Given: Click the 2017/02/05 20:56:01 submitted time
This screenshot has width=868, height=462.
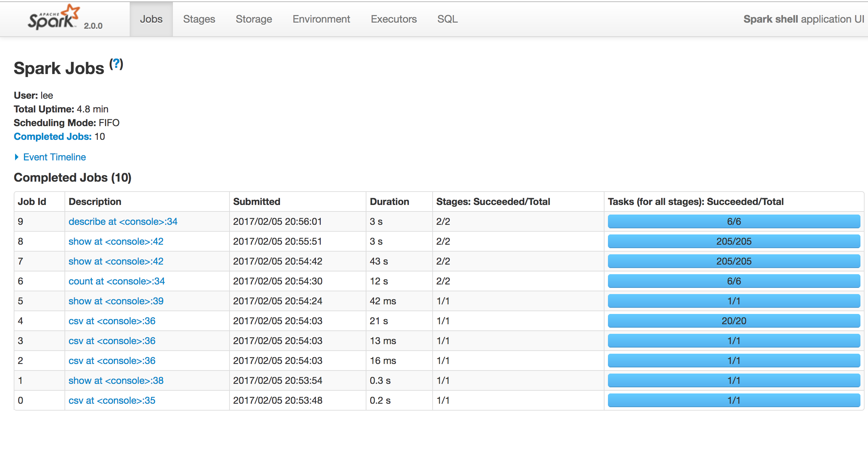Looking at the screenshot, I should [278, 221].
